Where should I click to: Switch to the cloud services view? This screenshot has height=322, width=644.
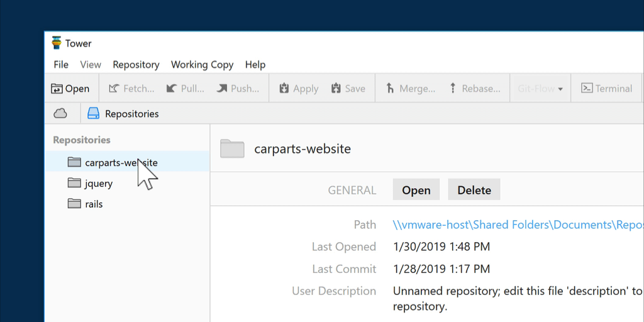(60, 114)
